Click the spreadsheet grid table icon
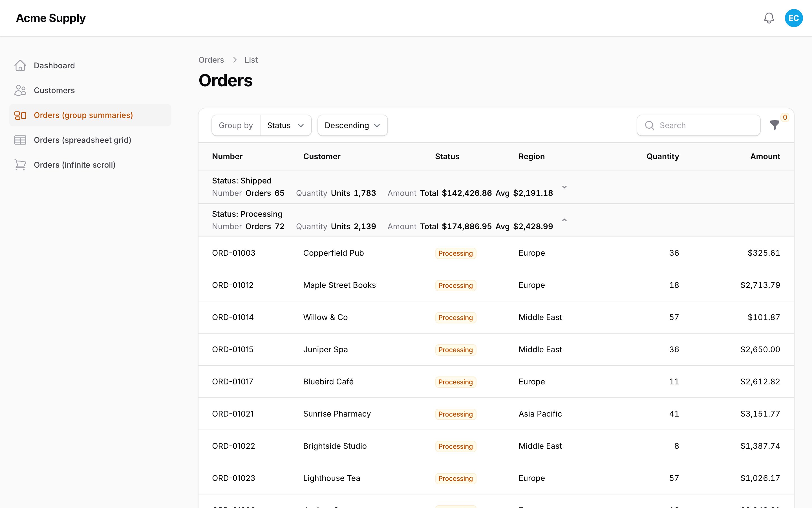The image size is (812, 508). (20, 140)
